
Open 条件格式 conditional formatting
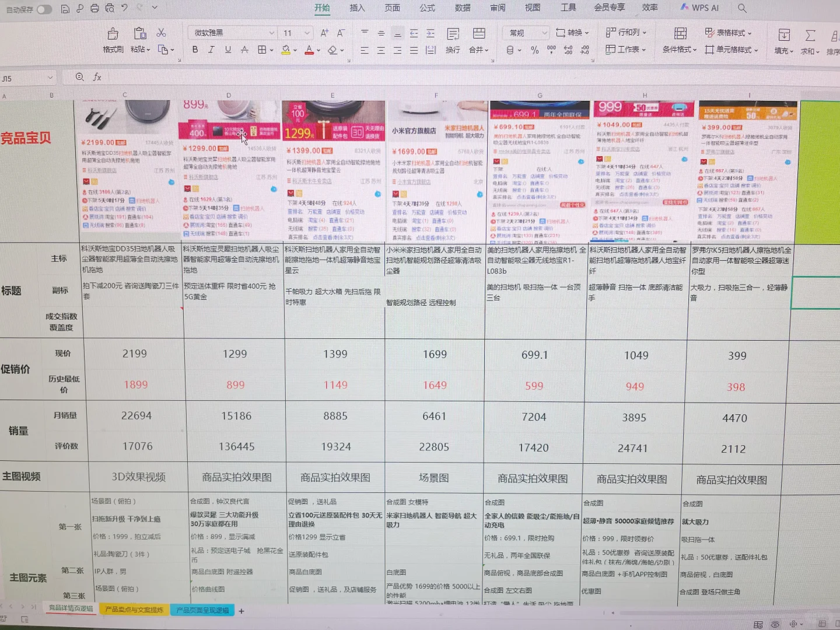pyautogui.click(x=680, y=40)
